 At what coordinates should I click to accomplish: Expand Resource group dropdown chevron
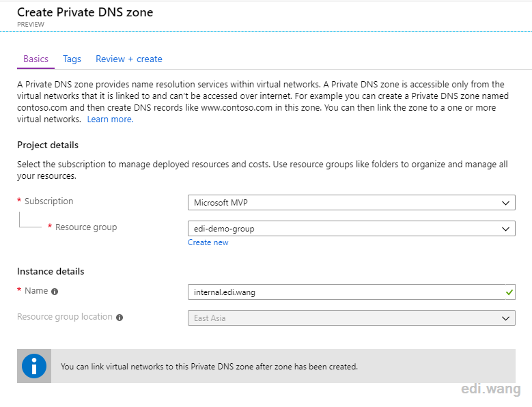tap(505, 229)
